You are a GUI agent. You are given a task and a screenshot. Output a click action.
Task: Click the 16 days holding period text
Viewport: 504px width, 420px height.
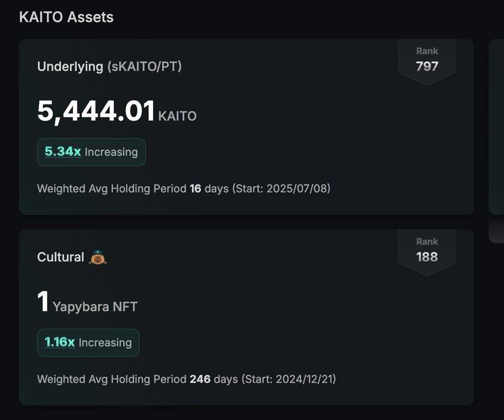click(209, 188)
